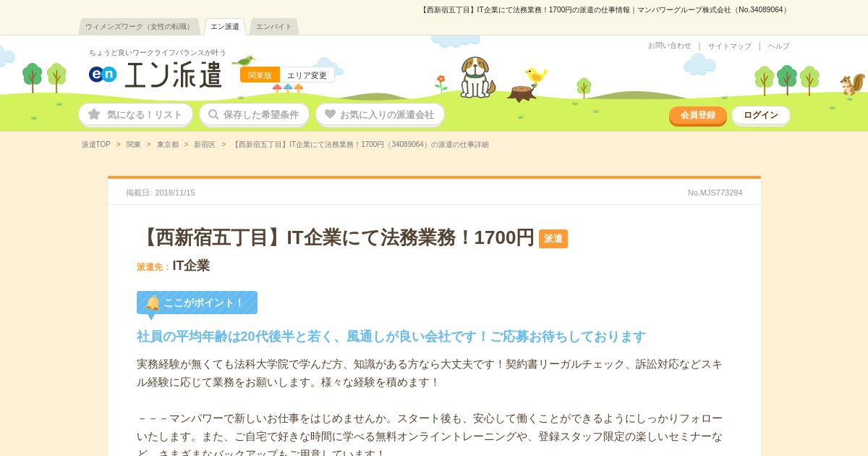Click the orange 会員登録 button
The image size is (868, 456).
[x=698, y=115]
